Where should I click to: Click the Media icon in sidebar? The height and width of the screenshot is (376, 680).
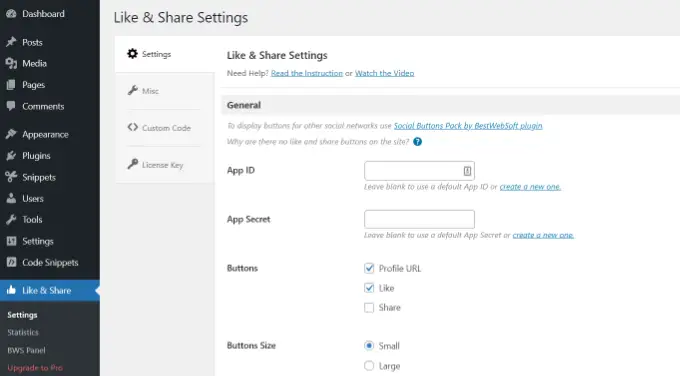coord(11,63)
